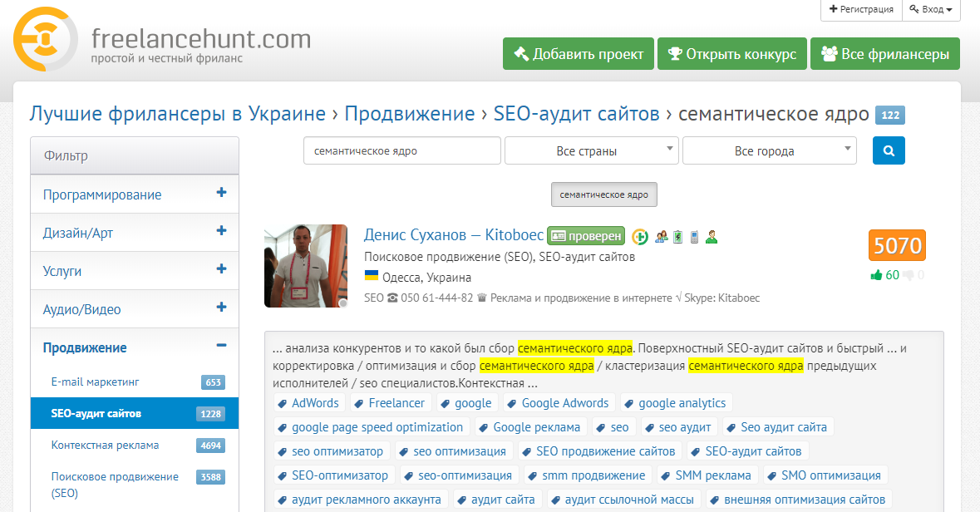
Task: Click the аудит ссылочной массы tag
Action: coord(623,500)
